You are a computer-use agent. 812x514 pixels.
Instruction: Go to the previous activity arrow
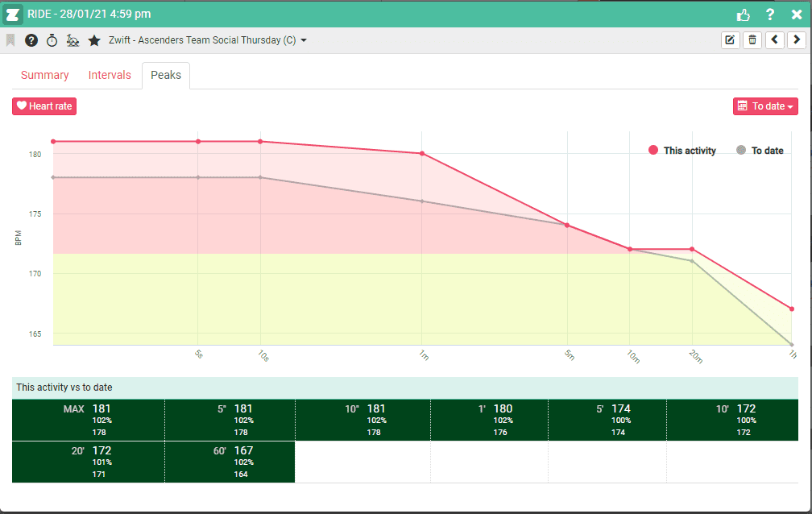tap(774, 39)
